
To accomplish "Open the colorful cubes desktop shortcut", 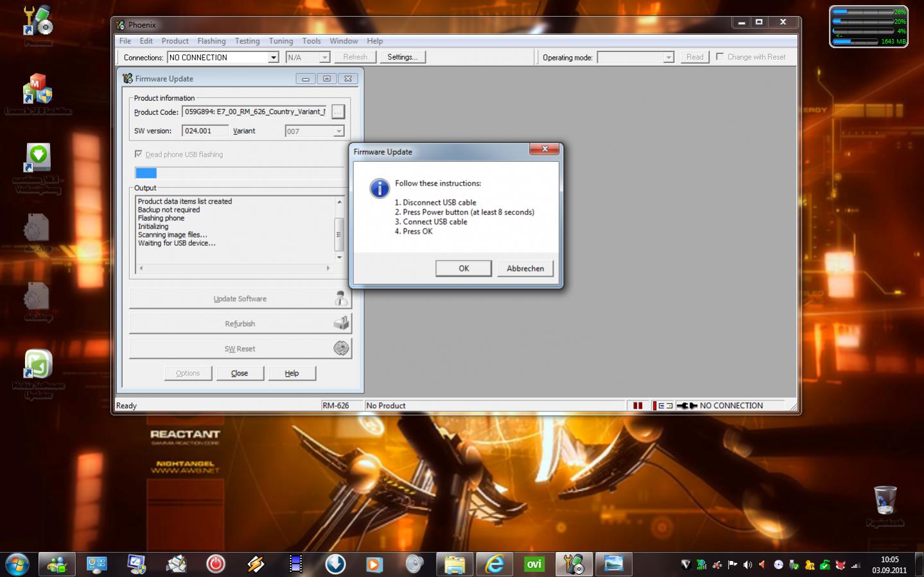I will (x=38, y=94).
